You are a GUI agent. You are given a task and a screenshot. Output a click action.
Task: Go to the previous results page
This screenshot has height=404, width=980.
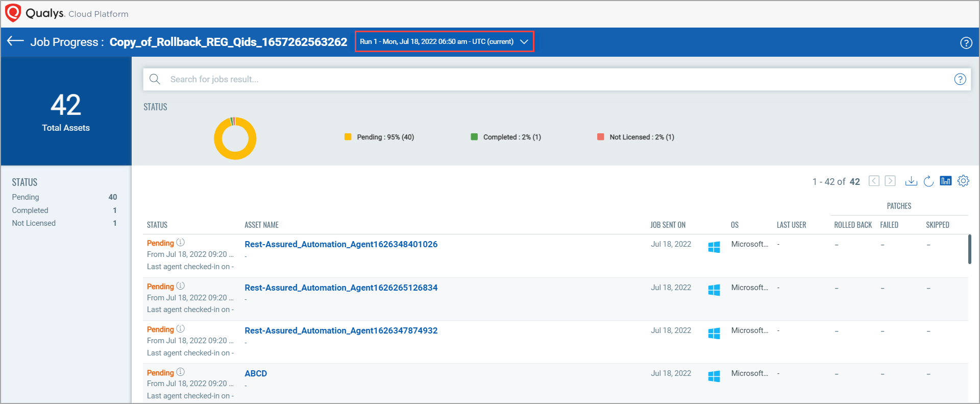click(x=874, y=181)
